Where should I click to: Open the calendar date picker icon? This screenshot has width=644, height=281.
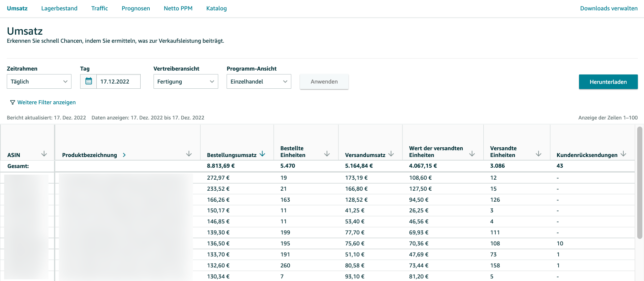pyautogui.click(x=89, y=81)
